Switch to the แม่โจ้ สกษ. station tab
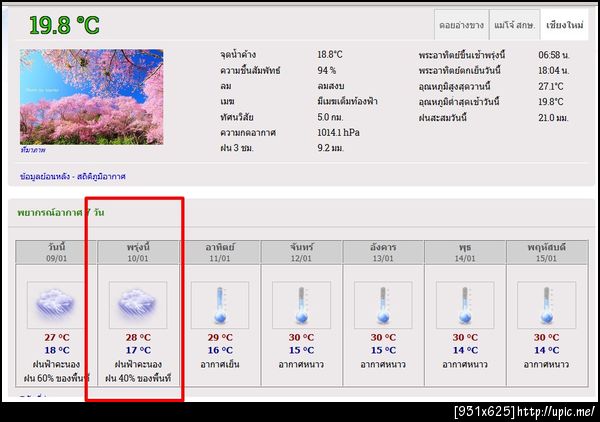600x422 pixels. (x=515, y=25)
